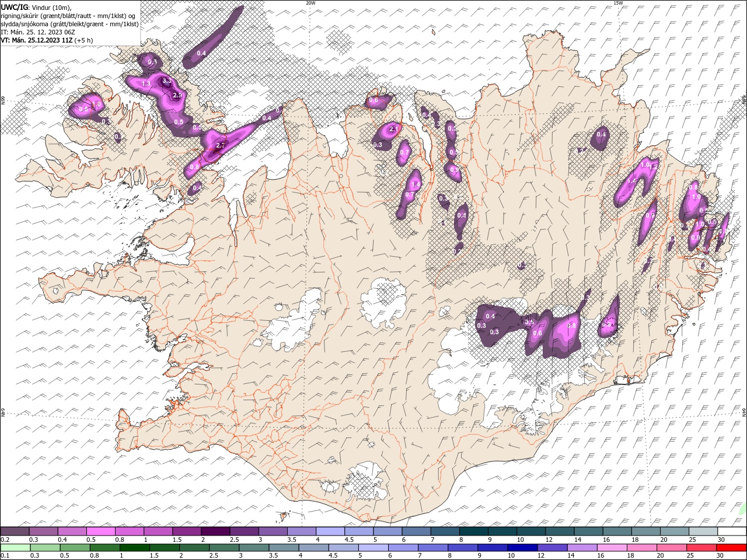Pick bottom legend red swatch after 30
Image resolution: width=747 pixels, height=560 pixels.
[732, 548]
